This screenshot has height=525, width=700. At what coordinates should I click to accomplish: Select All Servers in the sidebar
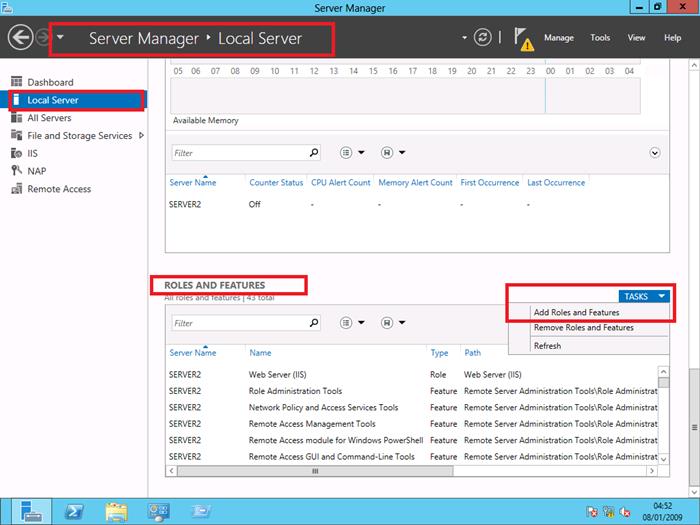[x=49, y=118]
